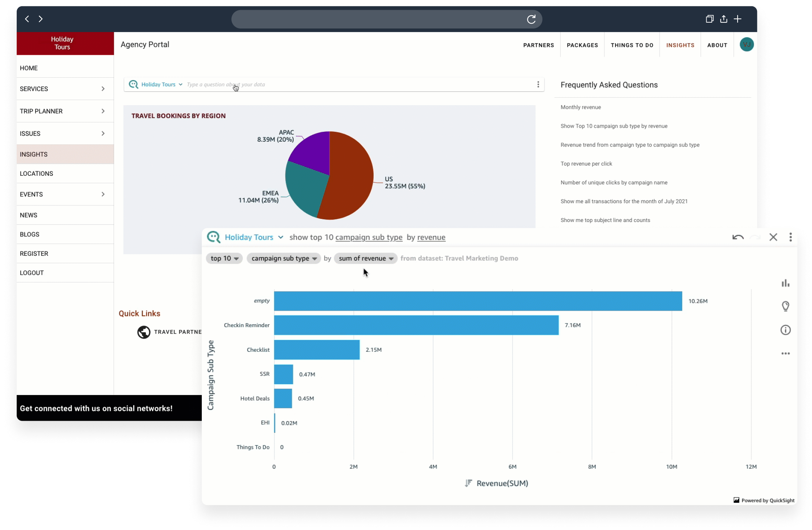The image size is (812, 530).
Task: Open the ABOUT top menu item
Action: (x=717, y=45)
